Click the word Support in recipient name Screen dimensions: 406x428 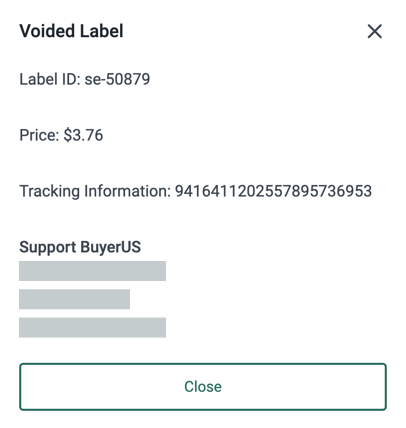pyautogui.click(x=48, y=247)
